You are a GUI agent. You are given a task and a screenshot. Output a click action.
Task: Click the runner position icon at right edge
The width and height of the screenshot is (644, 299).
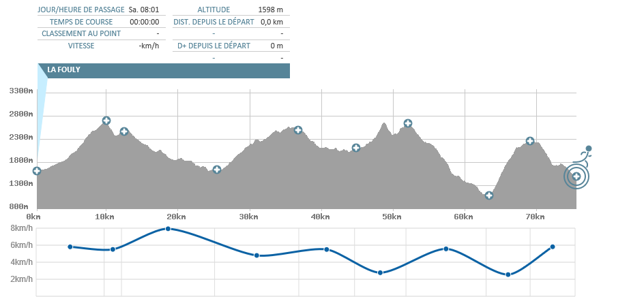coord(586,152)
